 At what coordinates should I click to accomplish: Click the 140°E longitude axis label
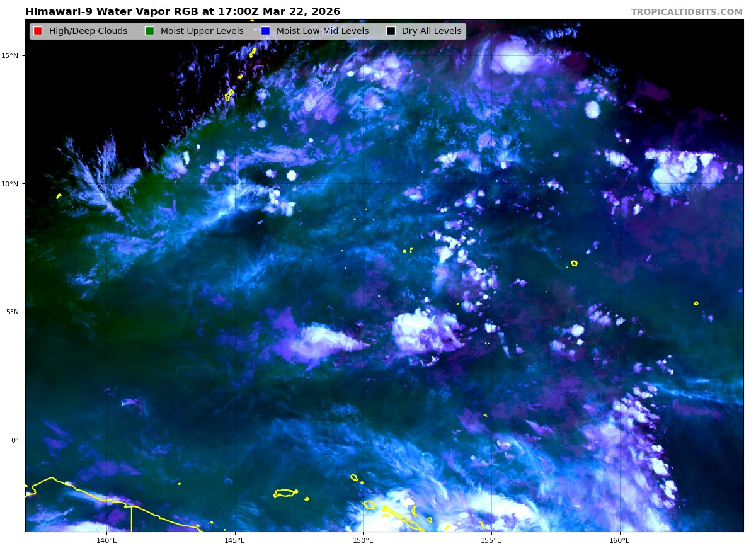106,540
